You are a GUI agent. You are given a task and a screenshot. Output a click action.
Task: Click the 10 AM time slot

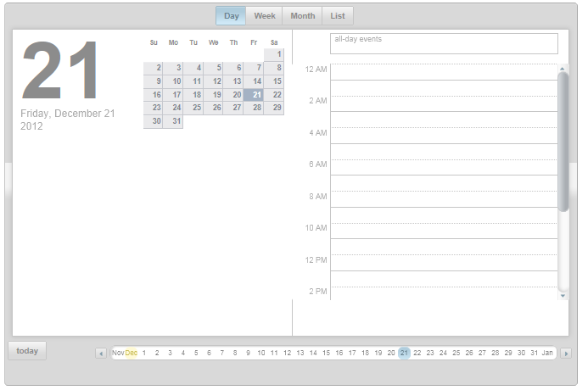[444, 231]
